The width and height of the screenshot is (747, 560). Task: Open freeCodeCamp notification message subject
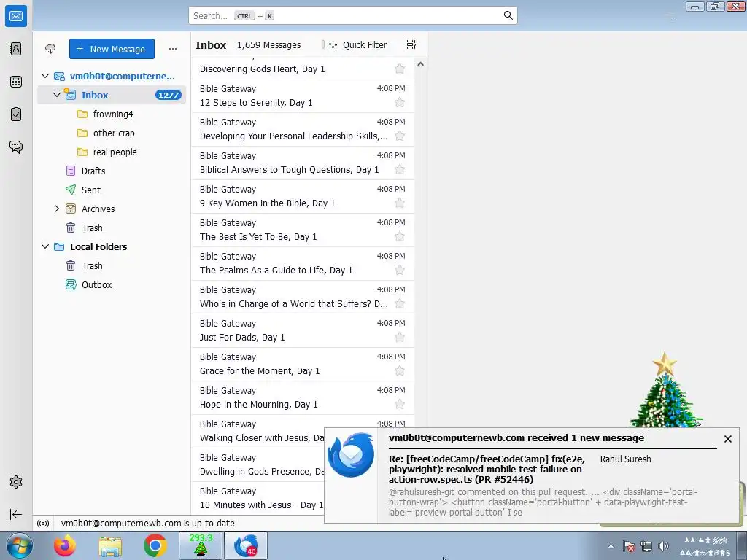pos(487,469)
